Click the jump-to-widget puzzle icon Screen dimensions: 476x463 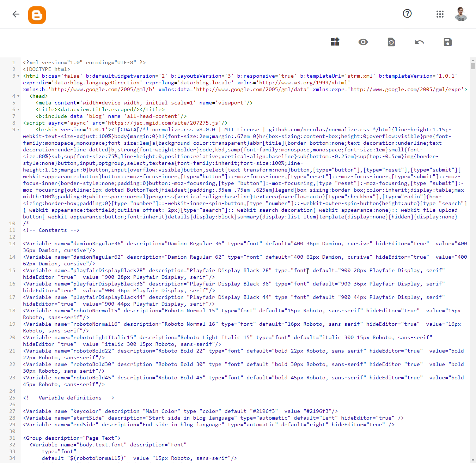coord(335,42)
